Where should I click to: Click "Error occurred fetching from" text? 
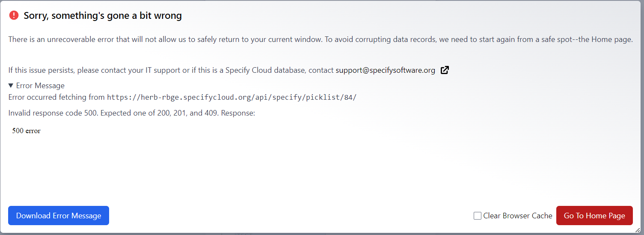click(x=56, y=97)
